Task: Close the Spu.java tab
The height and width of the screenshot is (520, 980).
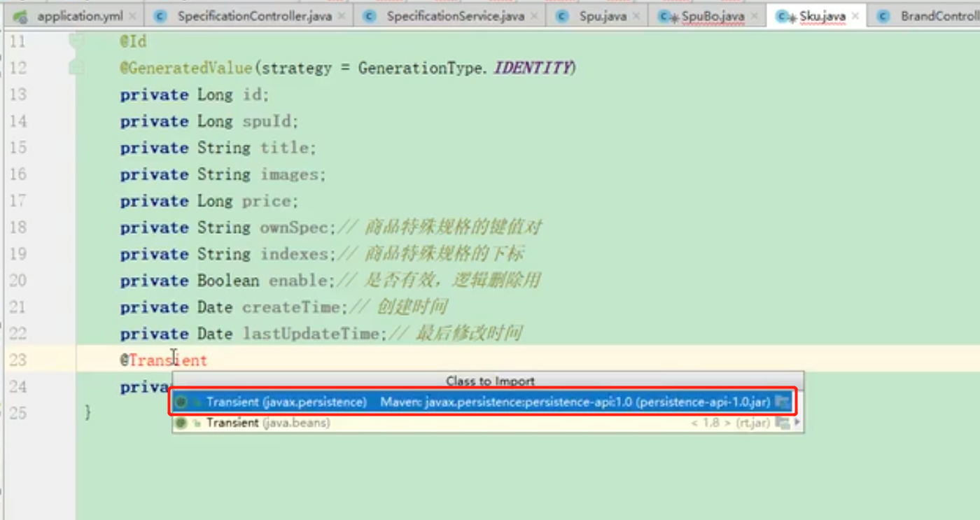Action: [636, 16]
